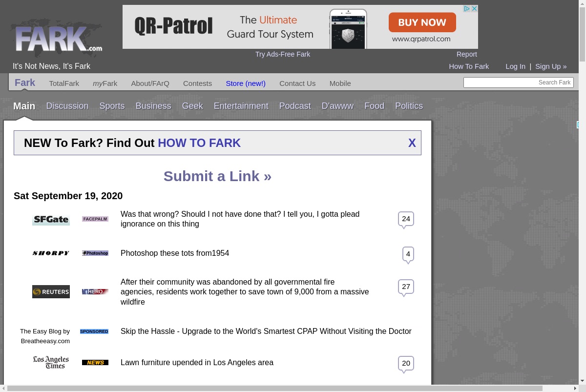Open the Entertainment tab
Viewport: 586px width, 392px height.
(x=241, y=106)
